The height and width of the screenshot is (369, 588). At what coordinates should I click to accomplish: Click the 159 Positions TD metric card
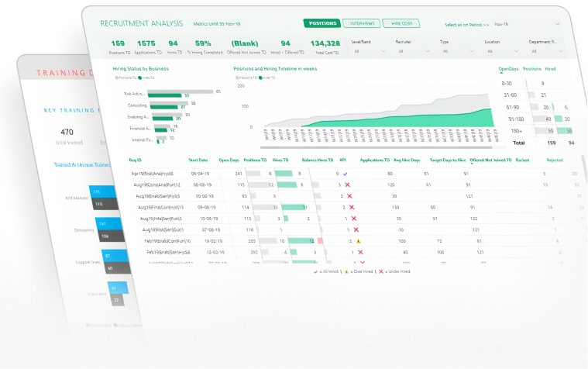(x=118, y=47)
